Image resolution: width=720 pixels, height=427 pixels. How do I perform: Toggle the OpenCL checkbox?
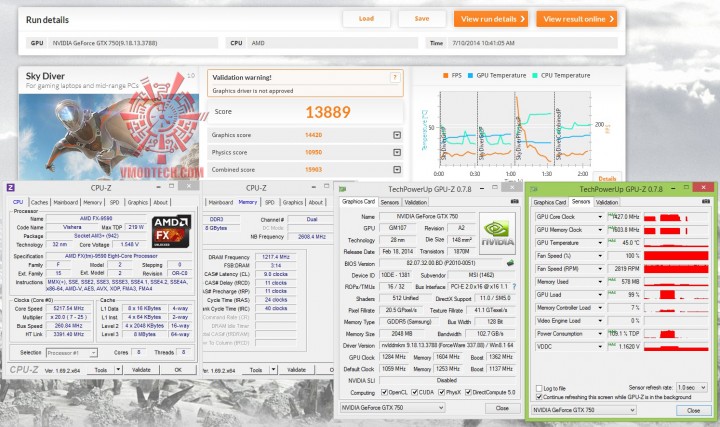pyautogui.click(x=384, y=393)
